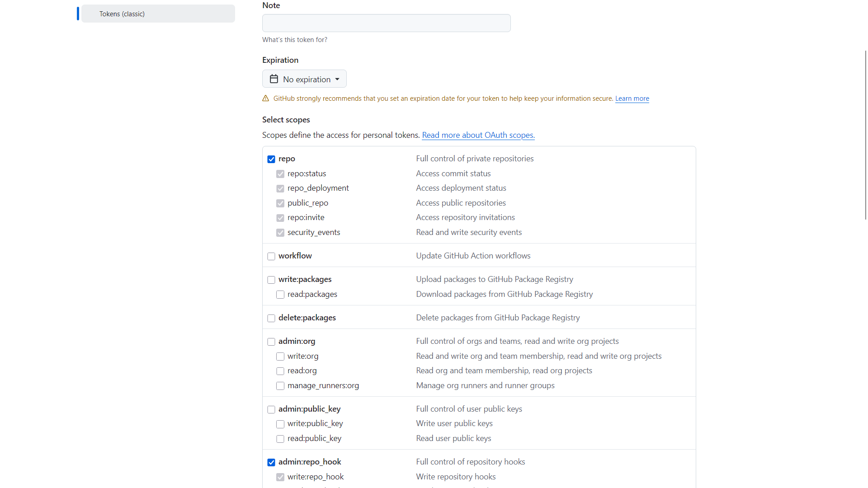Select the read:org checkbox

coord(280,371)
